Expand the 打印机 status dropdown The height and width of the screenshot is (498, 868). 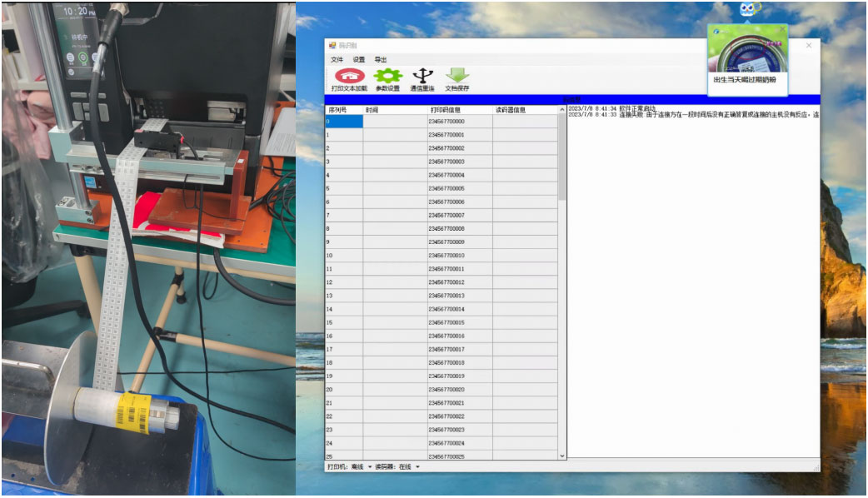click(x=370, y=467)
